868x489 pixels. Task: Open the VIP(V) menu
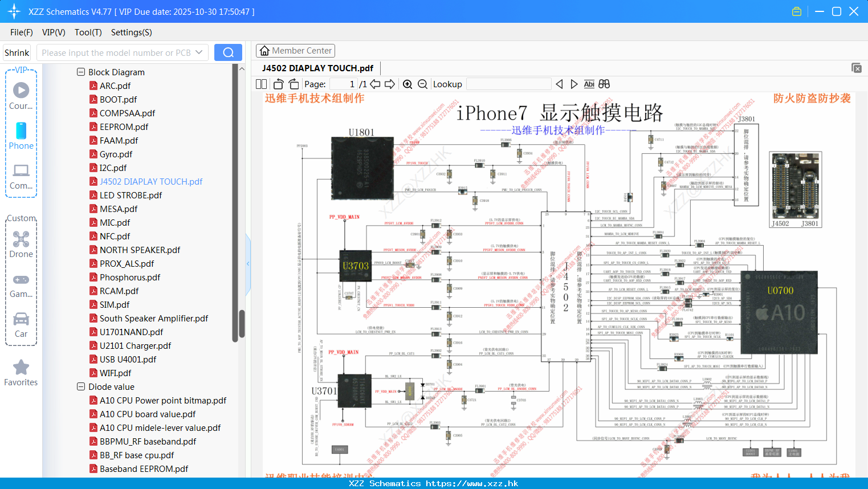[x=54, y=32]
